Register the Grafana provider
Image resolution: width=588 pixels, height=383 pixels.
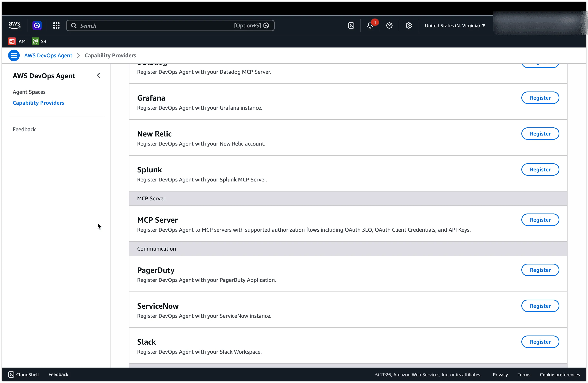point(540,98)
